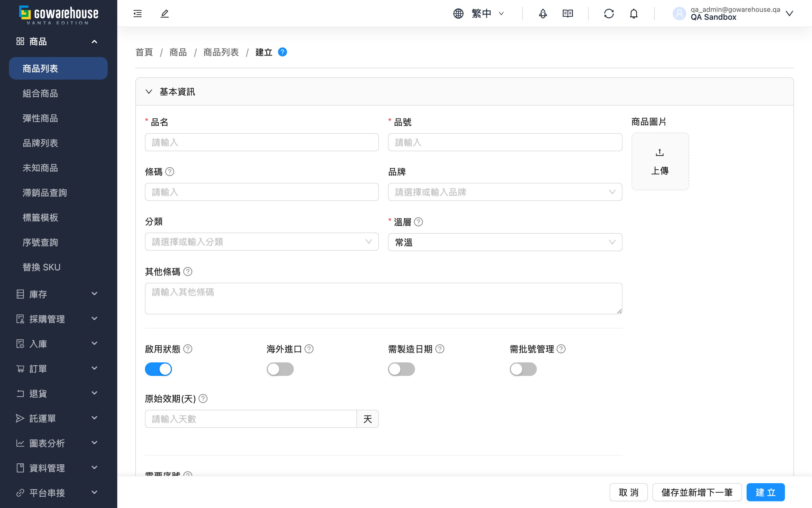Click the help icon next to 溫層
This screenshot has width=812, height=508.
point(418,222)
